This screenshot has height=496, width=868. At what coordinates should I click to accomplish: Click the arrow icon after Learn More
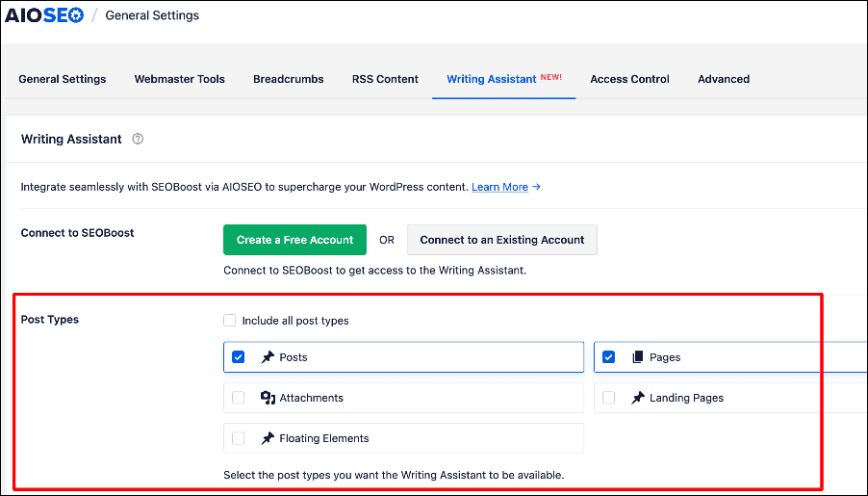[x=536, y=187]
